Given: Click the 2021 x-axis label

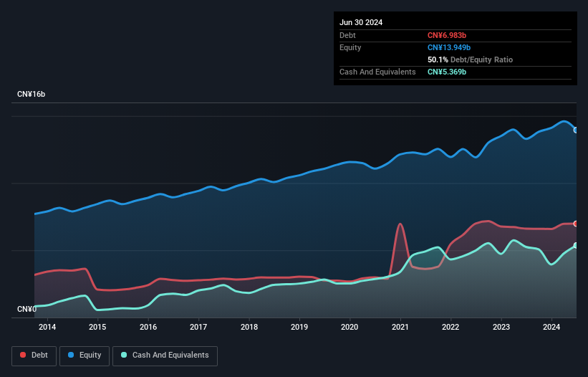Looking at the screenshot, I should 400,327.
